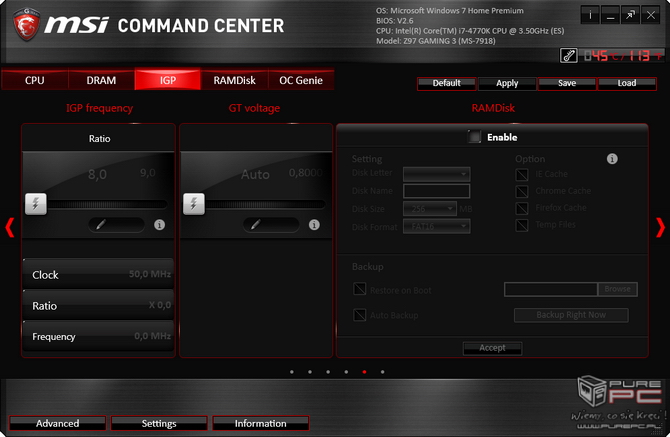670x437 pixels.
Task: Select the IGP tab
Action: tap(168, 79)
